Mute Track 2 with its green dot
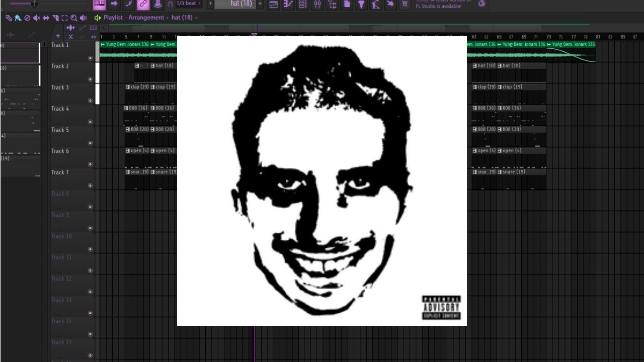This screenshot has width=644, height=362. tap(91, 79)
